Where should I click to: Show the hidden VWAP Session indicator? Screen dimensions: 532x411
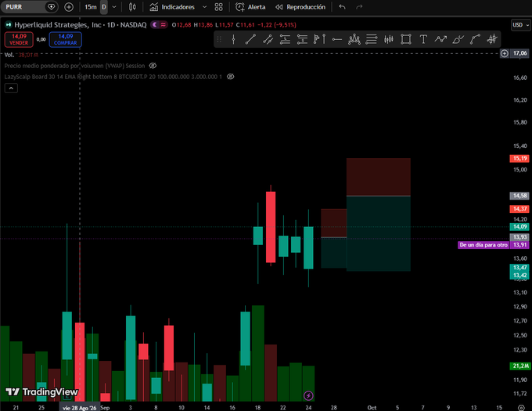(x=153, y=66)
